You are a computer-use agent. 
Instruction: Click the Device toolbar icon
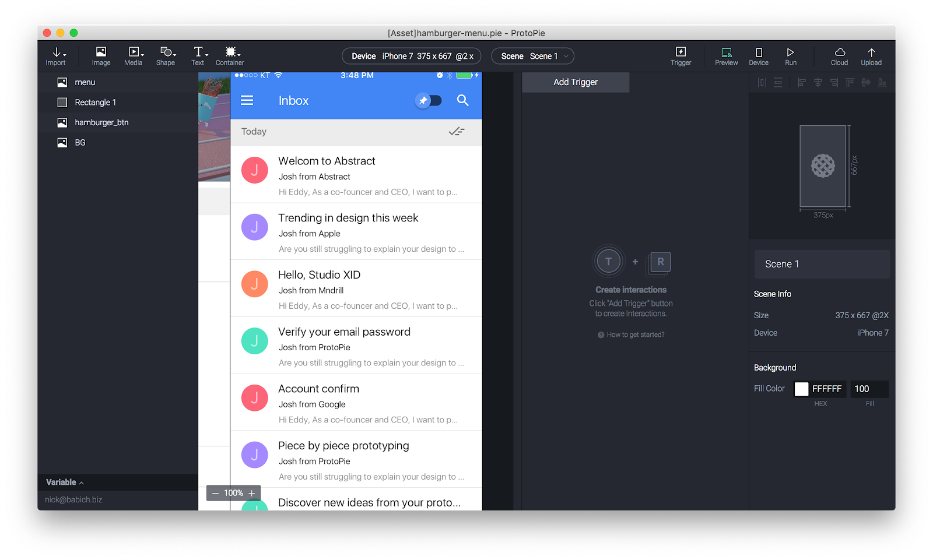[759, 56]
